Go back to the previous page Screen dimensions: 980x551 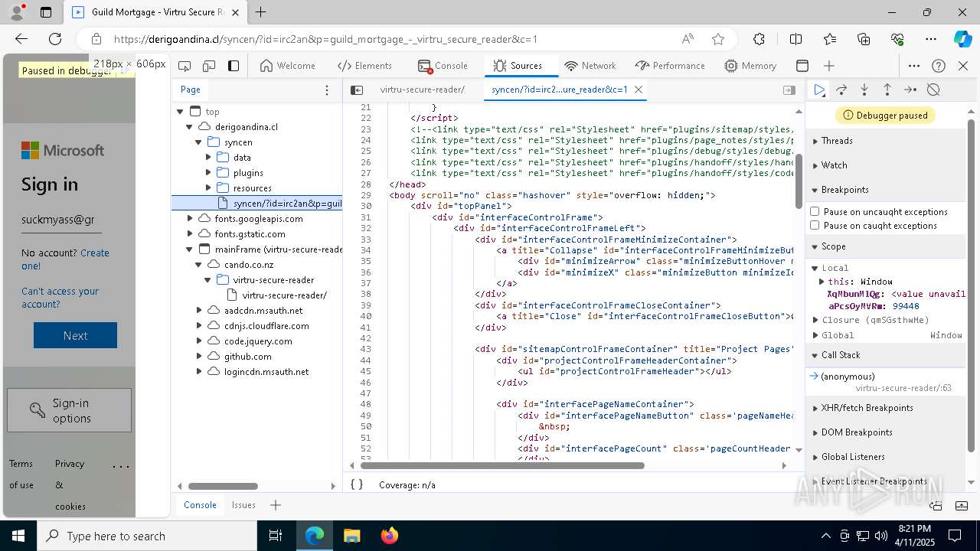point(21,39)
